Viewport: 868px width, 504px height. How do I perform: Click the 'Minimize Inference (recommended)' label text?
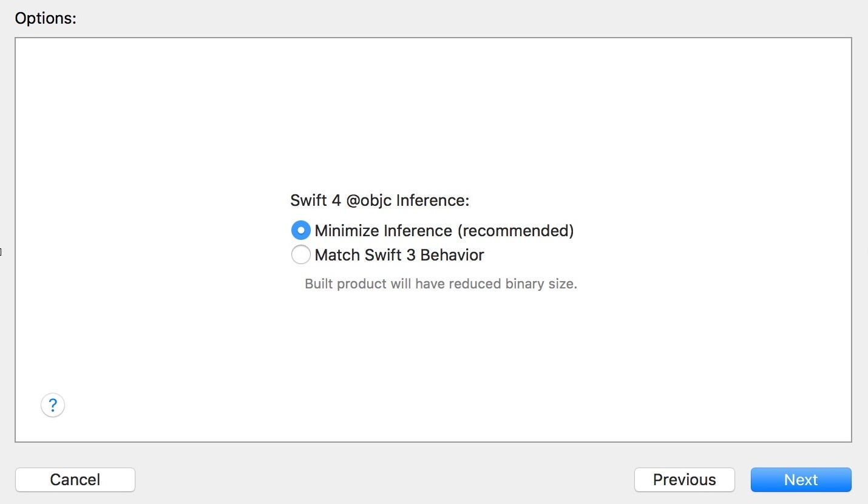444,231
